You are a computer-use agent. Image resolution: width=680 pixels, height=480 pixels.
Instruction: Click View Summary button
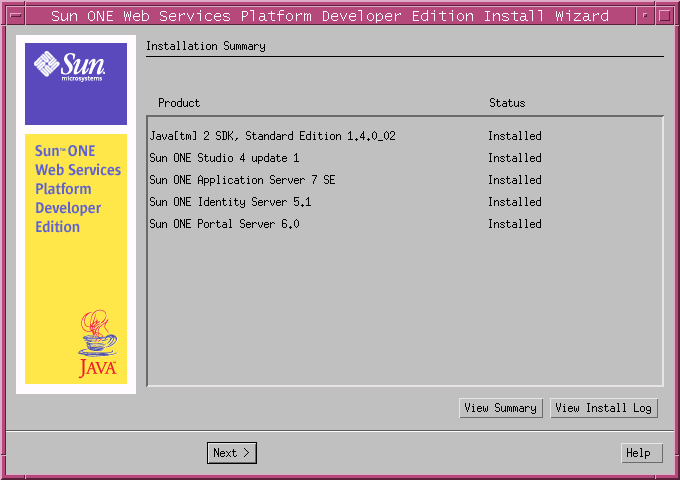(x=500, y=408)
